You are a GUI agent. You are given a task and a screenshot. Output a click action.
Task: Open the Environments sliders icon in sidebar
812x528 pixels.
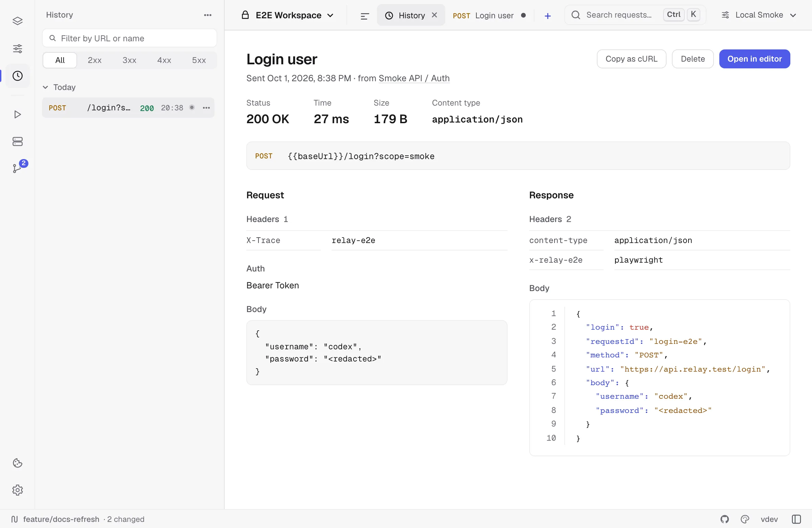[x=17, y=48]
